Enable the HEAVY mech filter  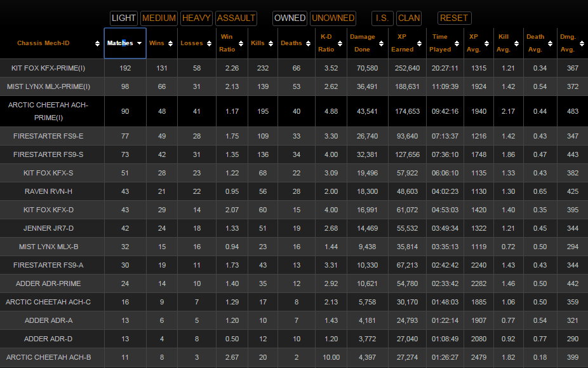pos(197,18)
